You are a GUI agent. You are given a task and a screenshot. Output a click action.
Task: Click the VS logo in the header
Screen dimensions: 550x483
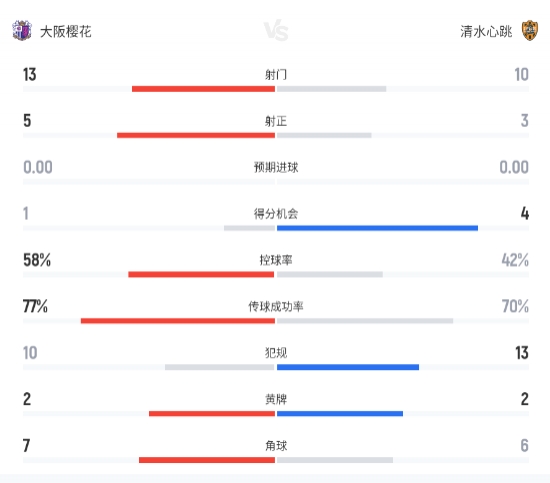(x=276, y=31)
